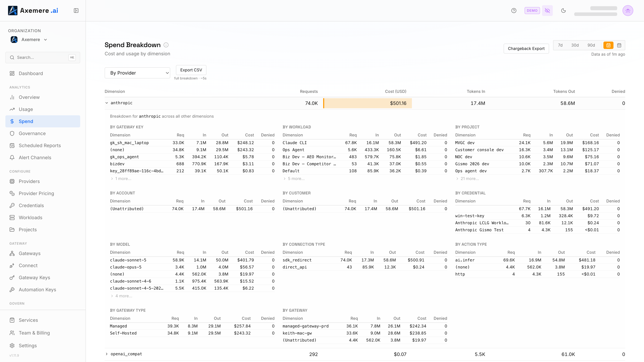
Task: Expand '4 more...' under By Model
Action: tap(121, 296)
